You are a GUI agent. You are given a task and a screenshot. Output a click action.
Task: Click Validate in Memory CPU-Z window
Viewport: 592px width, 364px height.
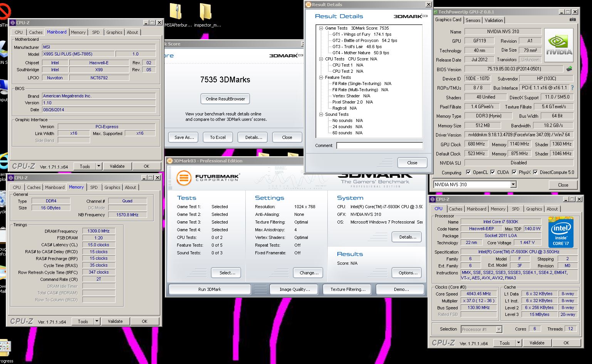(115, 321)
